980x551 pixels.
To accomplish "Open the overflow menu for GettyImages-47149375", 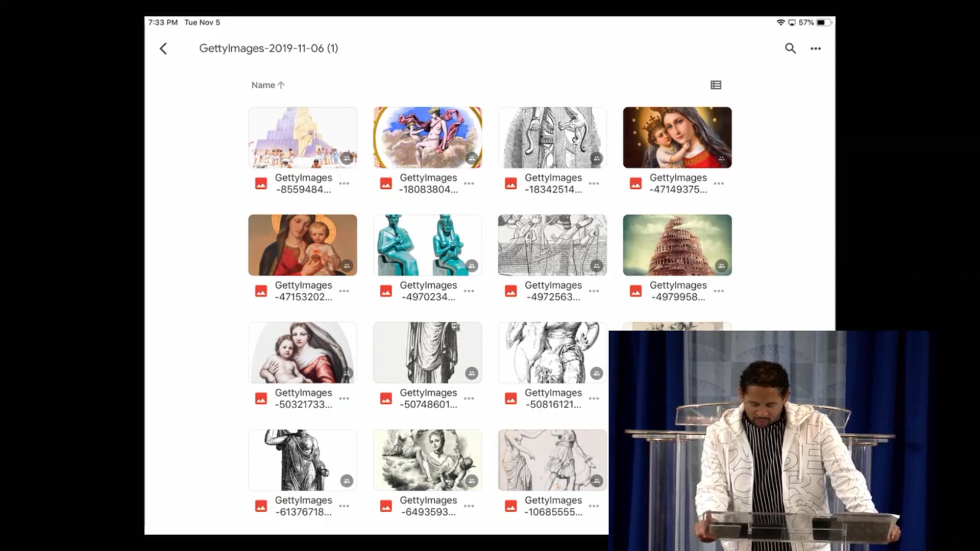I will pyautogui.click(x=719, y=183).
